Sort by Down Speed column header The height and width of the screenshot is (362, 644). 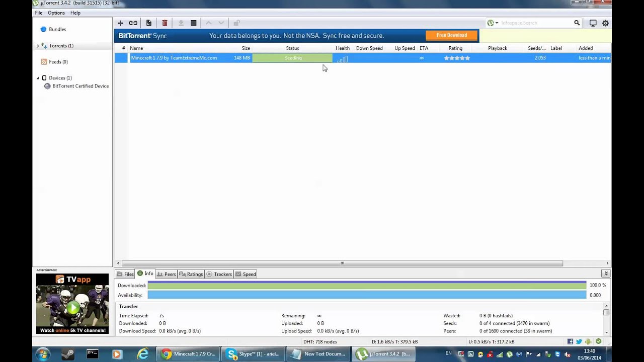pos(369,48)
